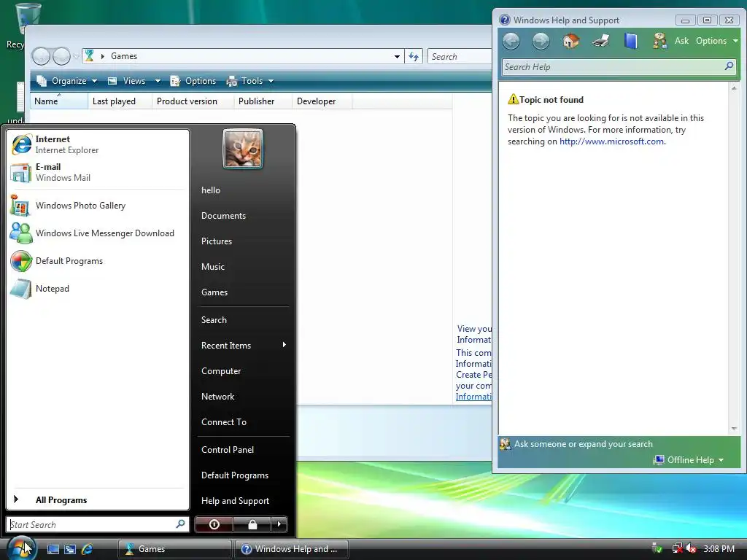747x560 pixels.
Task: Launch Notepad from Start menu
Action: coord(98,289)
